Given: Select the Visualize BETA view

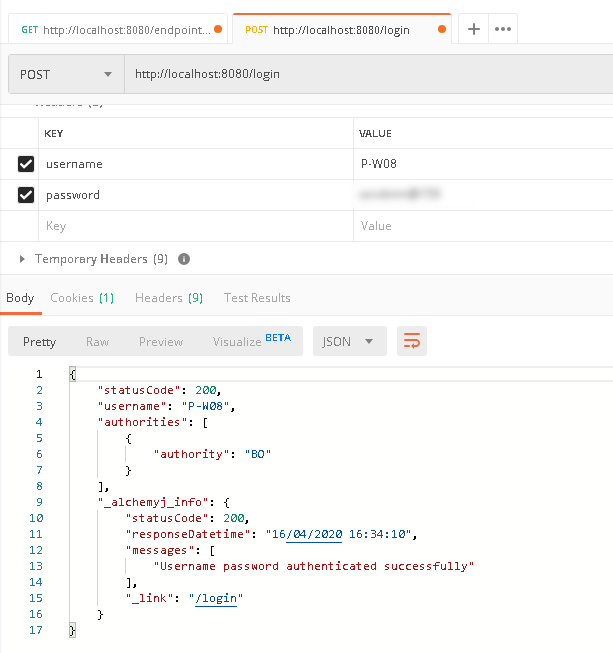Looking at the screenshot, I should 251,341.
